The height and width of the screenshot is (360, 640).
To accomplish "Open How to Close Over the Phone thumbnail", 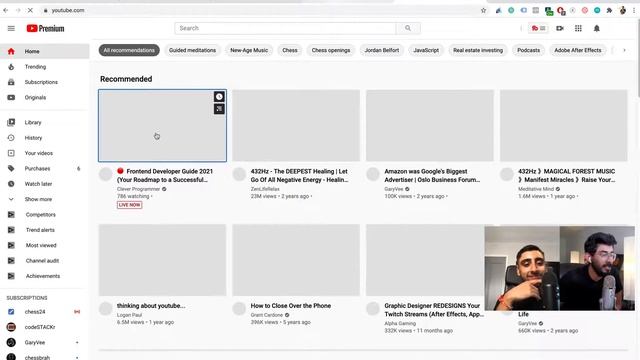I will 296,260.
